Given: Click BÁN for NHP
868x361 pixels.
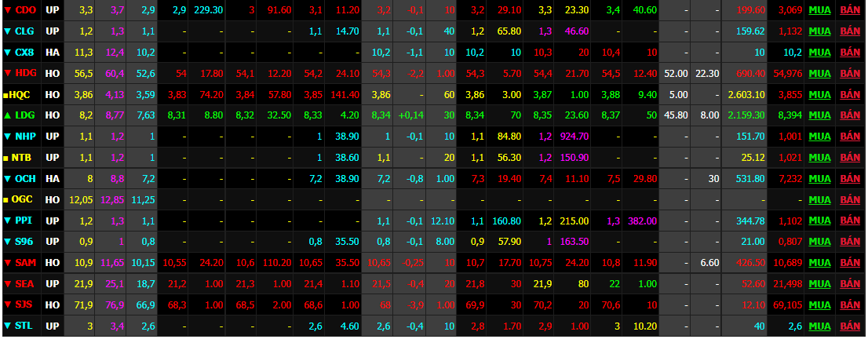Looking at the screenshot, I should click(850, 137).
